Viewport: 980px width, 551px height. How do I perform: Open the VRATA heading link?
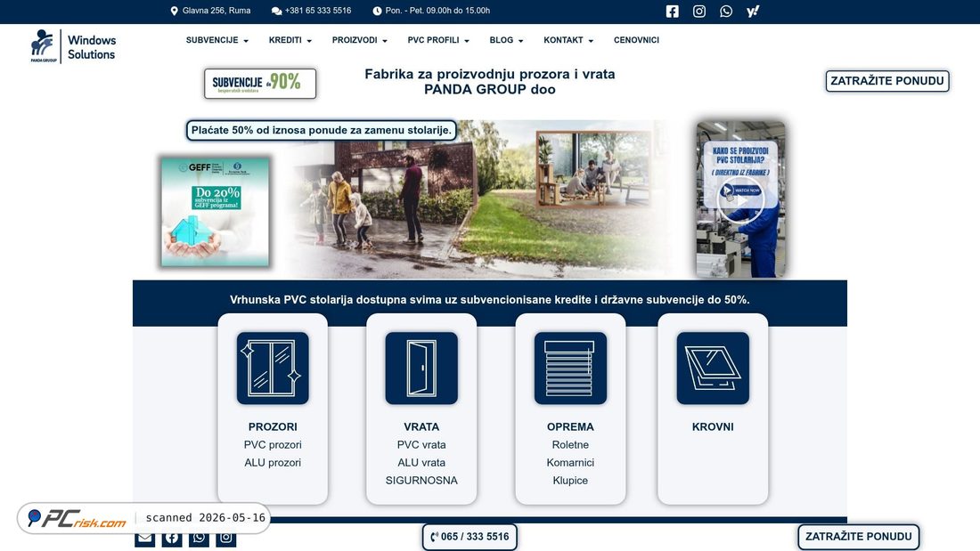pos(421,426)
